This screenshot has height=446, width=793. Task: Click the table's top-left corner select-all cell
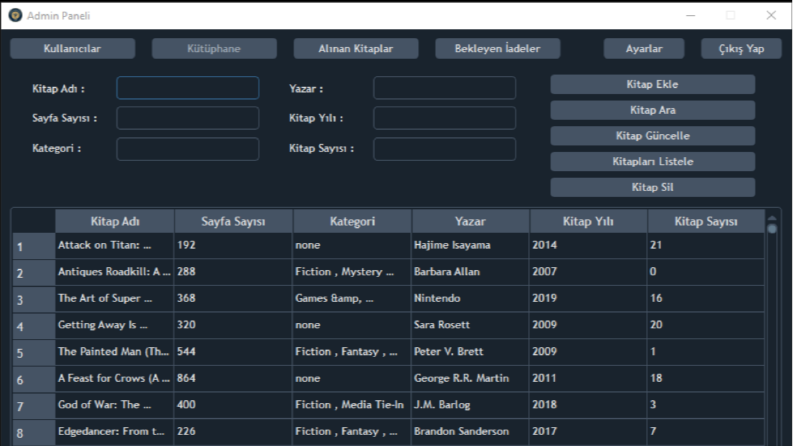pos(34,221)
